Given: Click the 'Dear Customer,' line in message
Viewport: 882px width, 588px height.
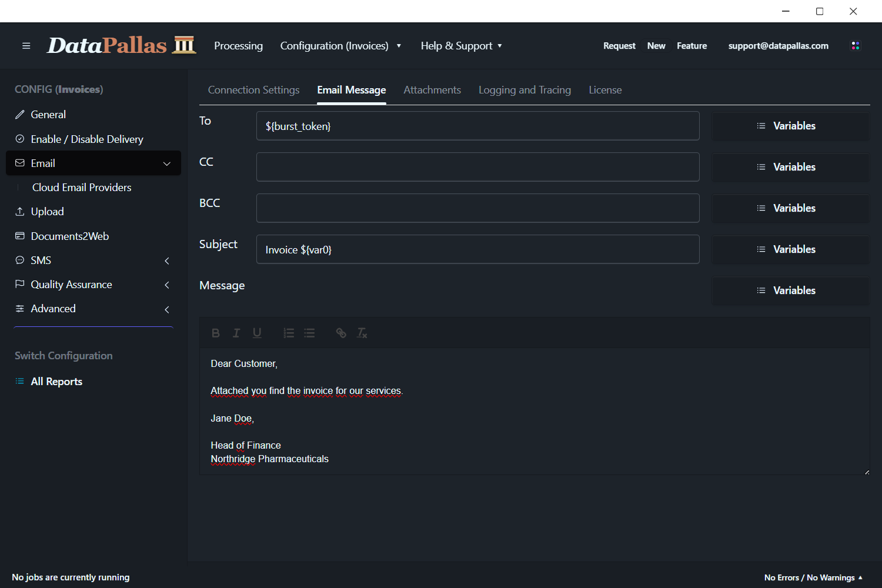Looking at the screenshot, I should point(244,364).
